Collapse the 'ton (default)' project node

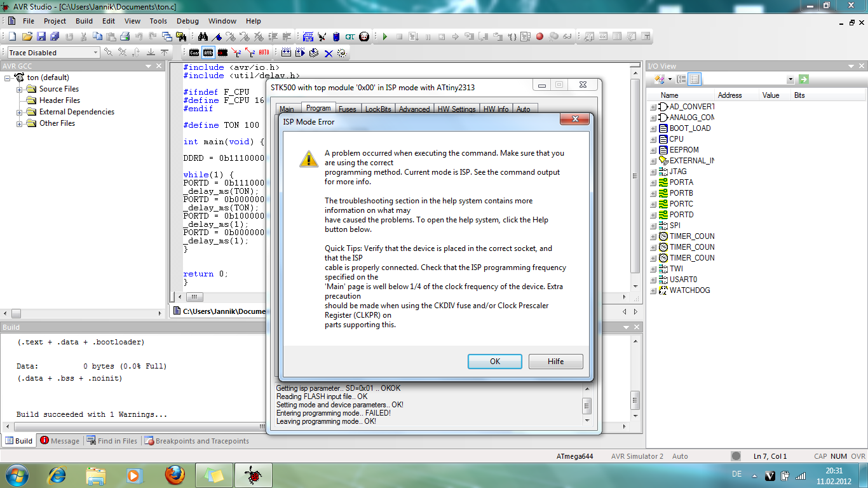(8, 78)
